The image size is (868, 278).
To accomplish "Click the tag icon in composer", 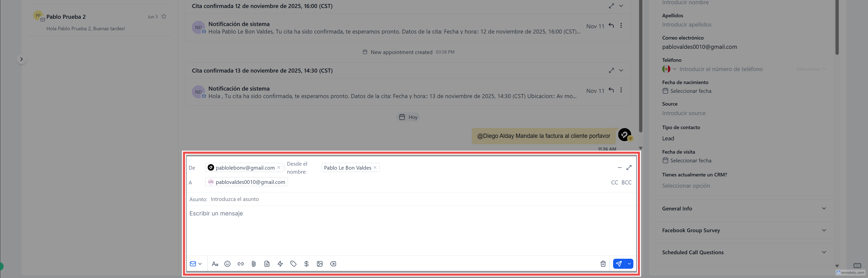I will [293, 264].
